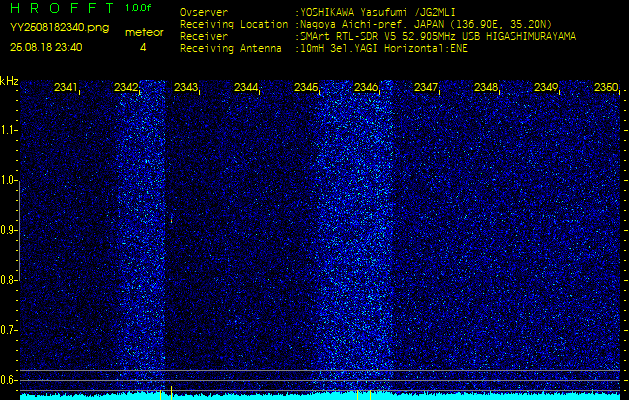Click the HROFFT program title

click(63, 8)
